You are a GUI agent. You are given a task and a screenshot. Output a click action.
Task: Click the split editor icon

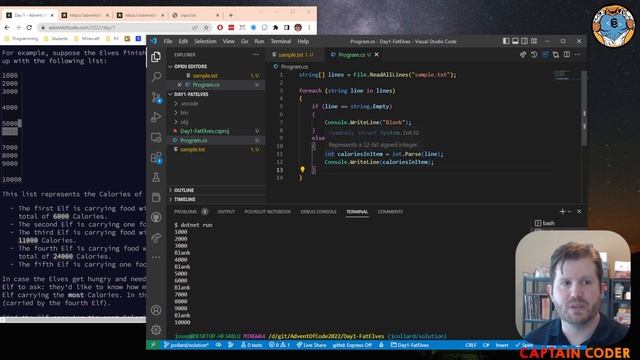[x=567, y=54]
